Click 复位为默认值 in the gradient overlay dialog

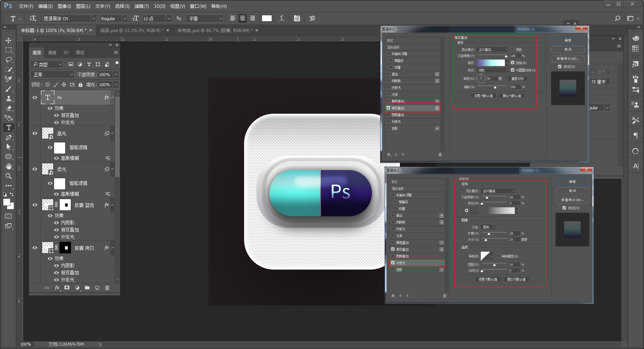512,96
